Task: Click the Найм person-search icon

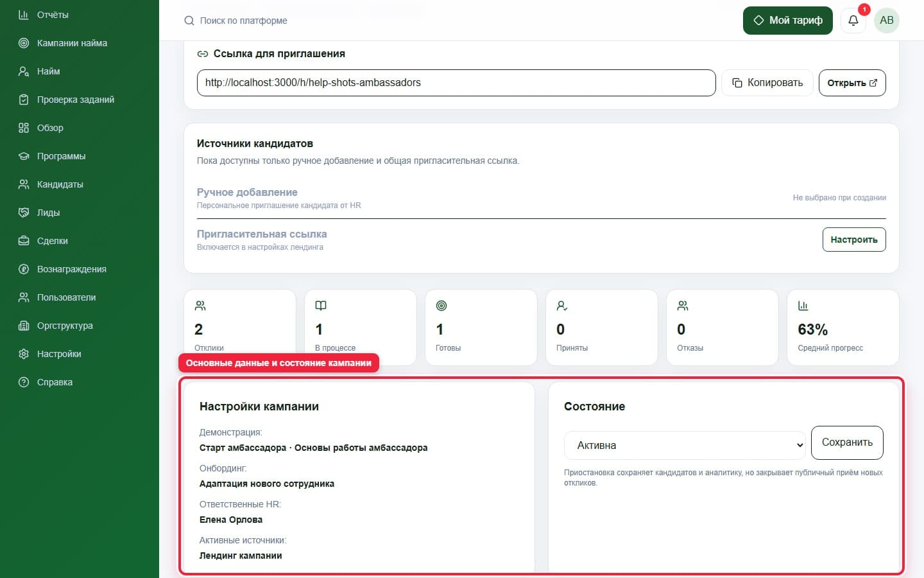Action: (24, 71)
